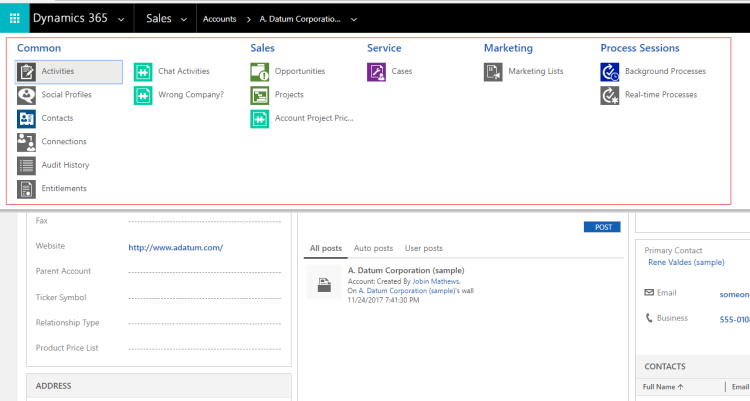This screenshot has width=750, height=401.
Task: Open Audit History icon
Action: [x=26, y=165]
